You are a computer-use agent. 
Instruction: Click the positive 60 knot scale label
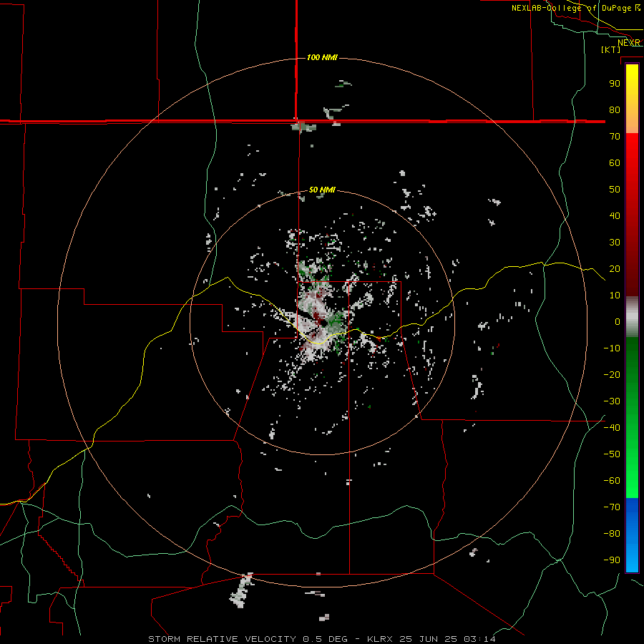pos(615,163)
